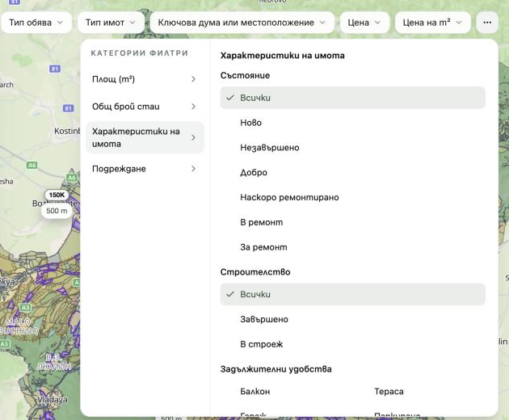Choose the В строеж construction option
Image resolution: width=509 pixels, height=420 pixels.
point(353,344)
